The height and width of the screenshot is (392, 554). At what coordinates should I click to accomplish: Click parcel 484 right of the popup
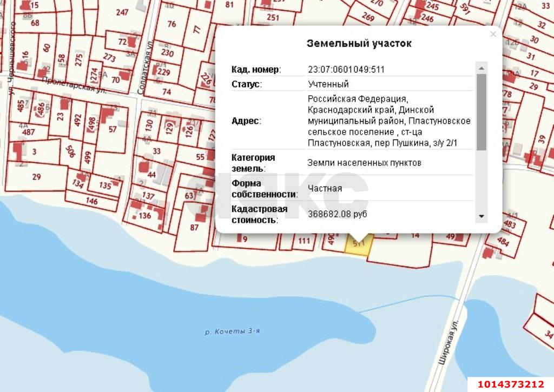click(x=503, y=241)
